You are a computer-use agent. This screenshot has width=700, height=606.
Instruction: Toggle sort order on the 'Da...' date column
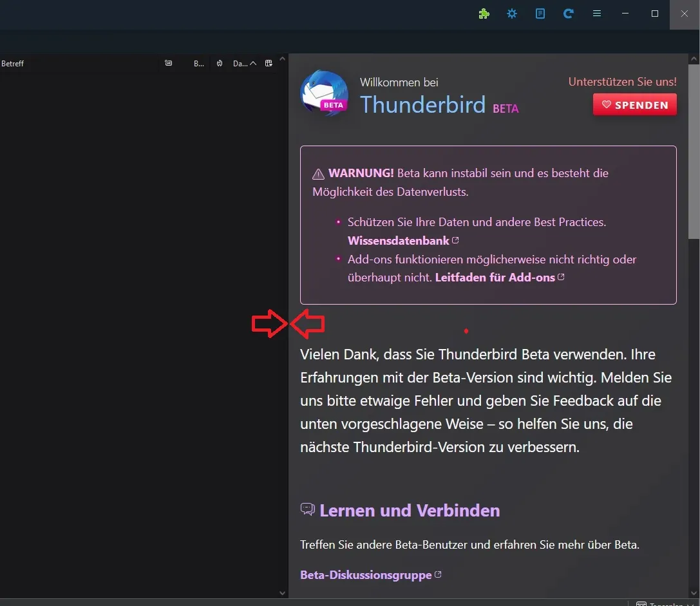point(244,63)
